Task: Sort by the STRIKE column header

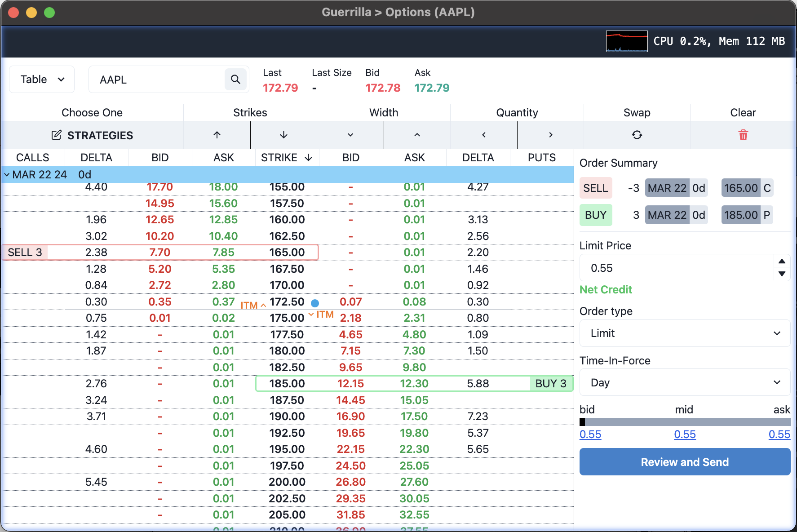Action: (x=287, y=158)
